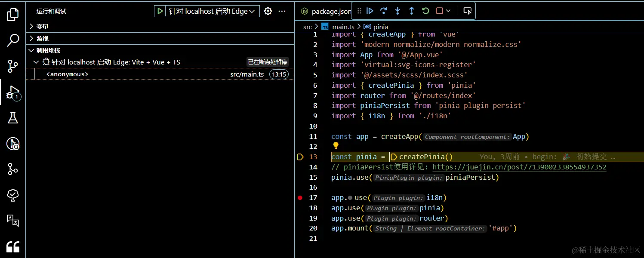This screenshot has height=258, width=644.
Task: Step into the function call
Action: (397, 11)
